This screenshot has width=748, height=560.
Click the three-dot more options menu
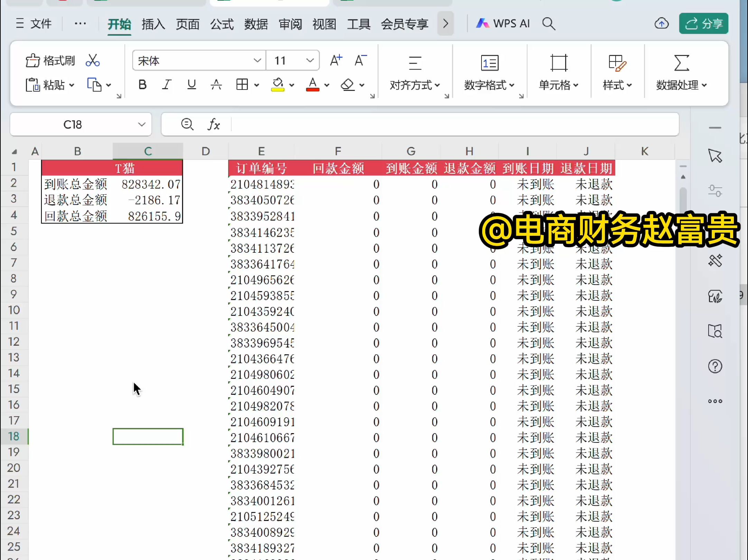click(80, 24)
